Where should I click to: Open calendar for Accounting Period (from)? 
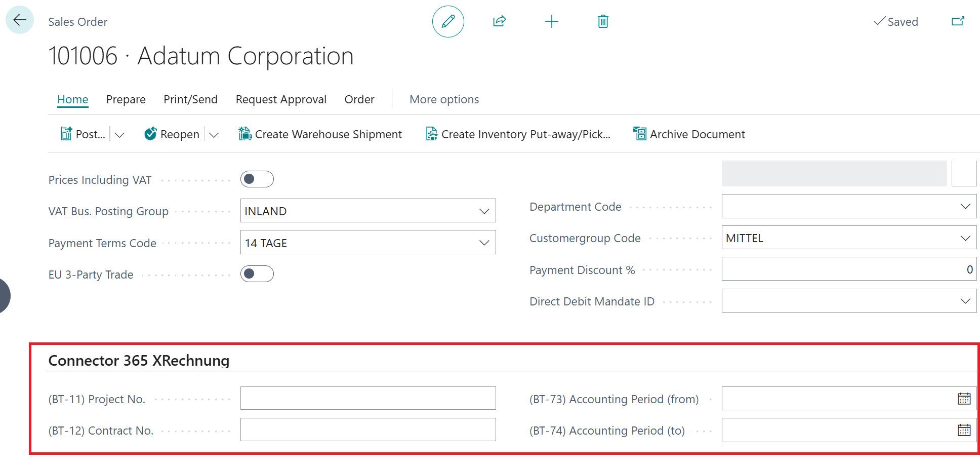(x=964, y=399)
